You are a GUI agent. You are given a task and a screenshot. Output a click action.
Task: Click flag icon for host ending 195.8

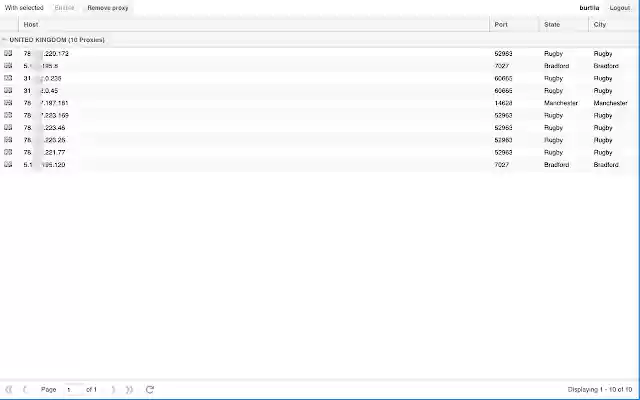point(8,66)
